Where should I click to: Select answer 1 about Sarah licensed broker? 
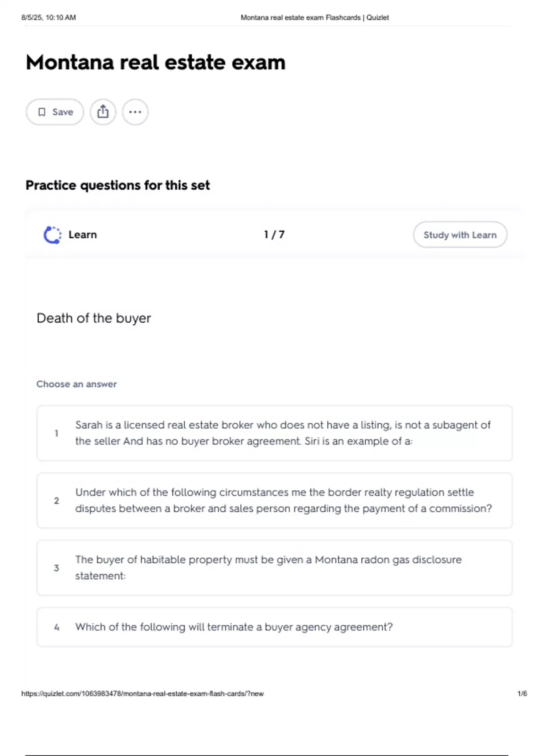point(275,433)
